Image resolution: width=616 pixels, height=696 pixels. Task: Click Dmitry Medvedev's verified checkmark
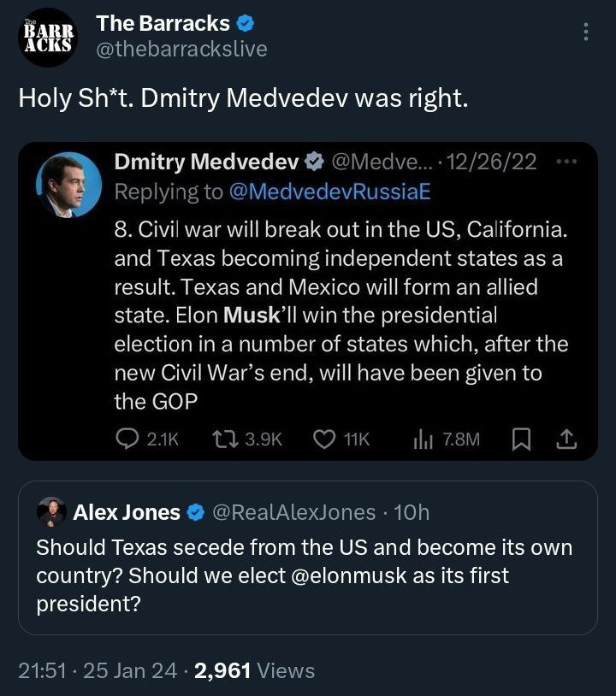314,162
